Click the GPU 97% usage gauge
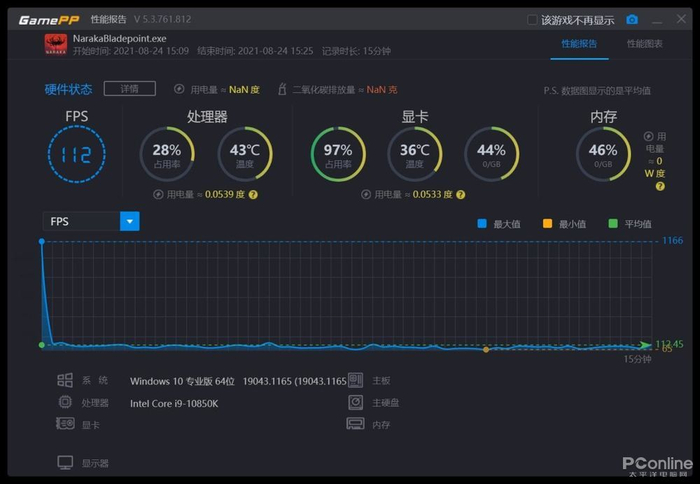The width and height of the screenshot is (700, 484). click(x=338, y=154)
